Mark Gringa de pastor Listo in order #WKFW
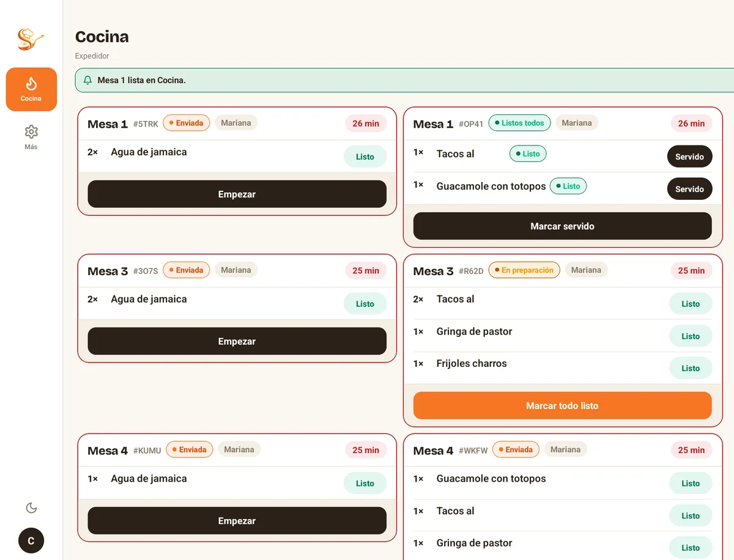 tap(691, 548)
